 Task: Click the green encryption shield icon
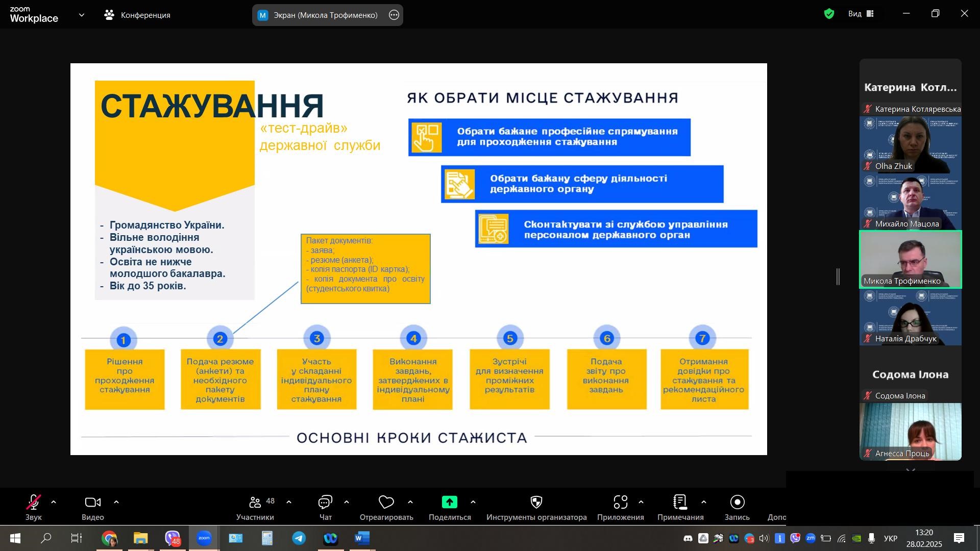[x=829, y=14]
